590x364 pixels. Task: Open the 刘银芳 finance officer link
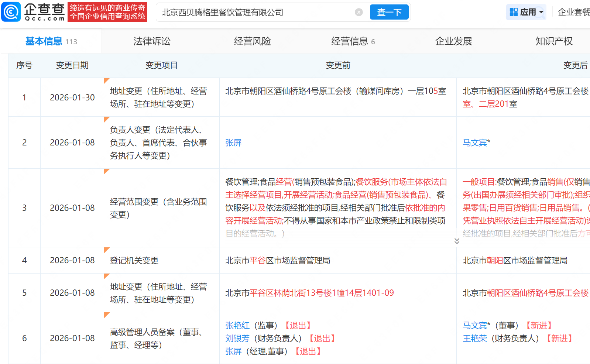(x=237, y=339)
